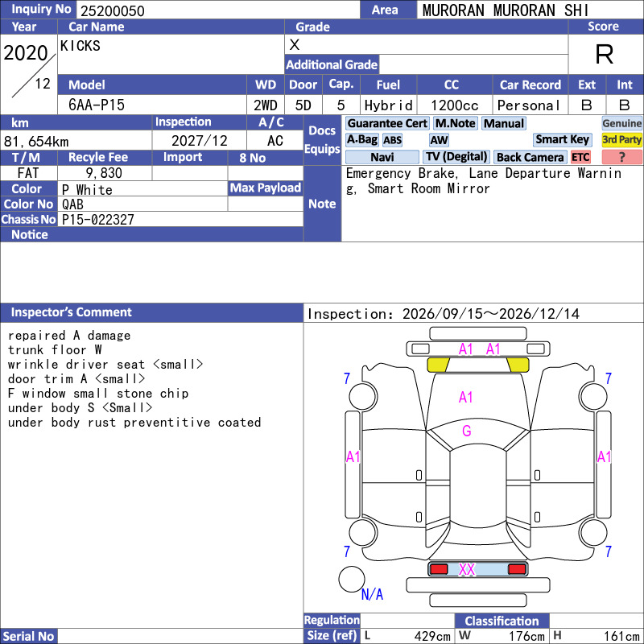Click the red question mark box
This screenshot has width=644, height=644.
click(x=621, y=157)
